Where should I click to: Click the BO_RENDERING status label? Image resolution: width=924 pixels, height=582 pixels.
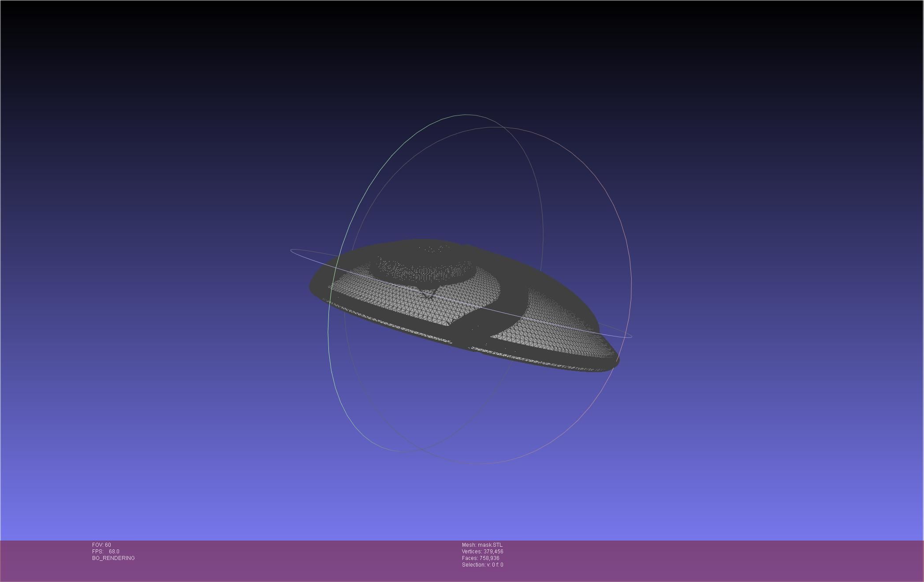113,558
